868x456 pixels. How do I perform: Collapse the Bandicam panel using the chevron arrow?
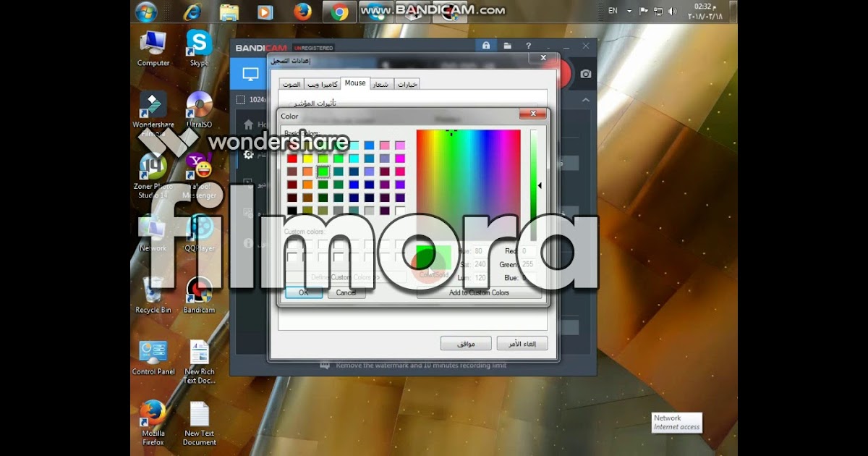pyautogui.click(x=586, y=100)
